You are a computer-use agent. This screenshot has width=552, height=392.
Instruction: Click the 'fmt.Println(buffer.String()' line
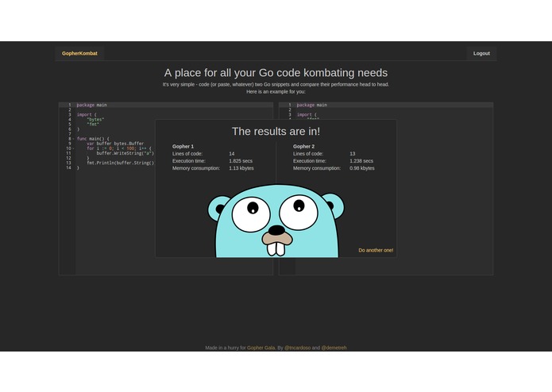121,163
